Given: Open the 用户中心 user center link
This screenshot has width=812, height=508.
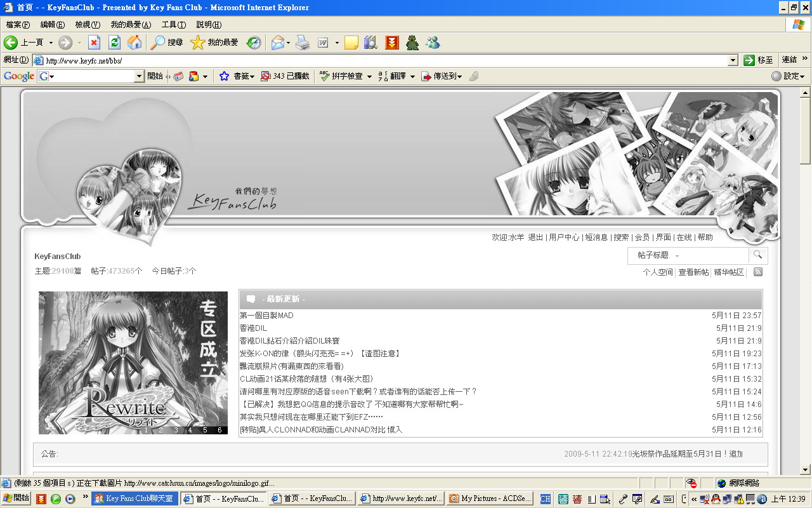Looking at the screenshot, I should click(564, 237).
